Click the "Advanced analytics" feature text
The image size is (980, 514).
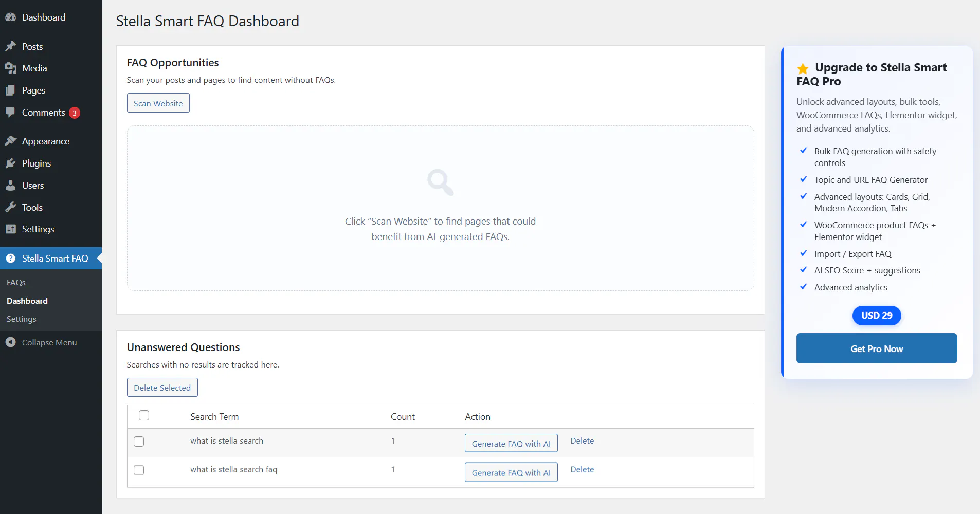point(851,287)
